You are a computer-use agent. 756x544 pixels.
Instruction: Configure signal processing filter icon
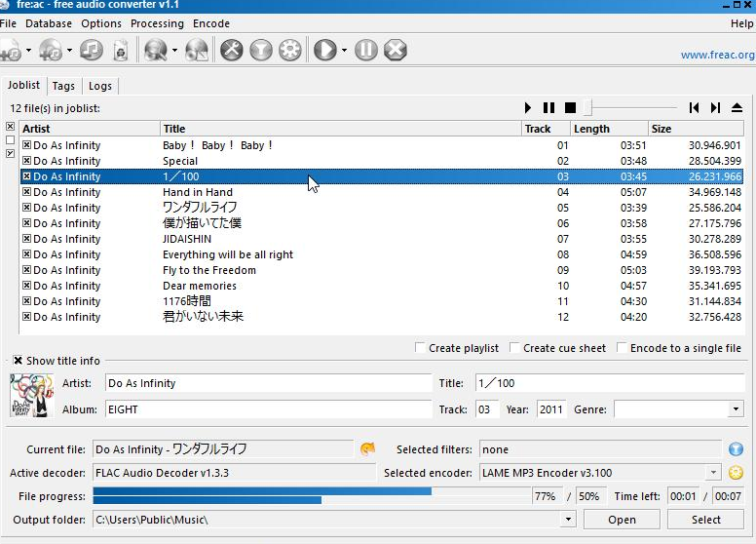pyautogui.click(x=261, y=50)
